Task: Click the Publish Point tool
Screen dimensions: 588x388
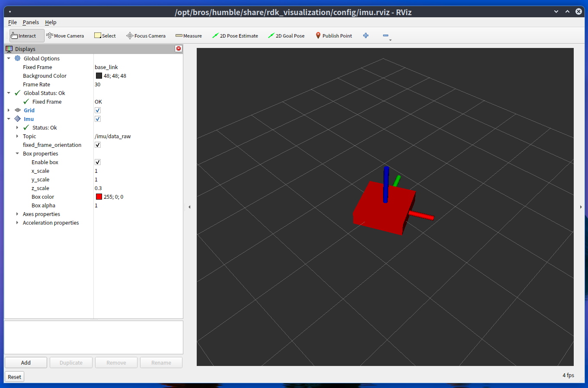Action: coord(333,36)
